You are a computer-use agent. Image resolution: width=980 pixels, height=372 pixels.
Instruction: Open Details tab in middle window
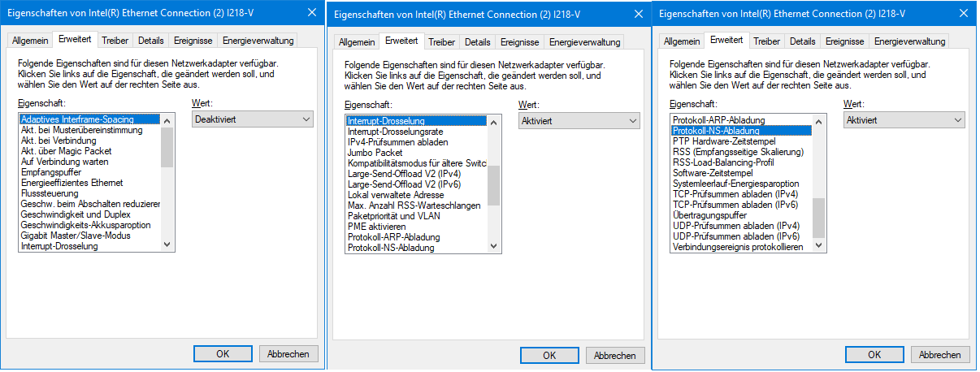[x=477, y=42]
